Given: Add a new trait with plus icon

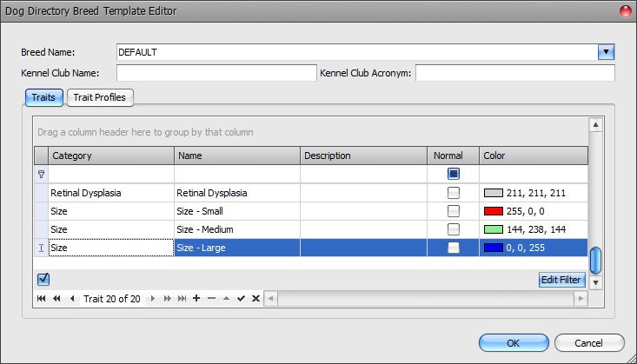Looking at the screenshot, I should (196, 298).
